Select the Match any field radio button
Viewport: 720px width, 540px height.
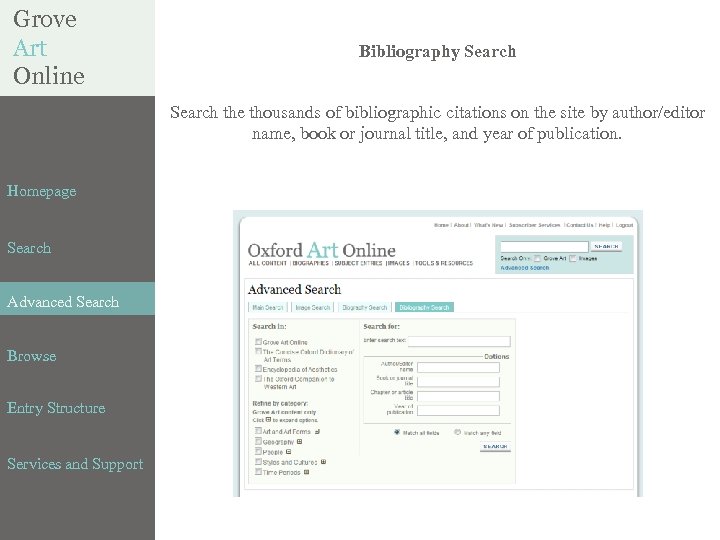(457, 432)
